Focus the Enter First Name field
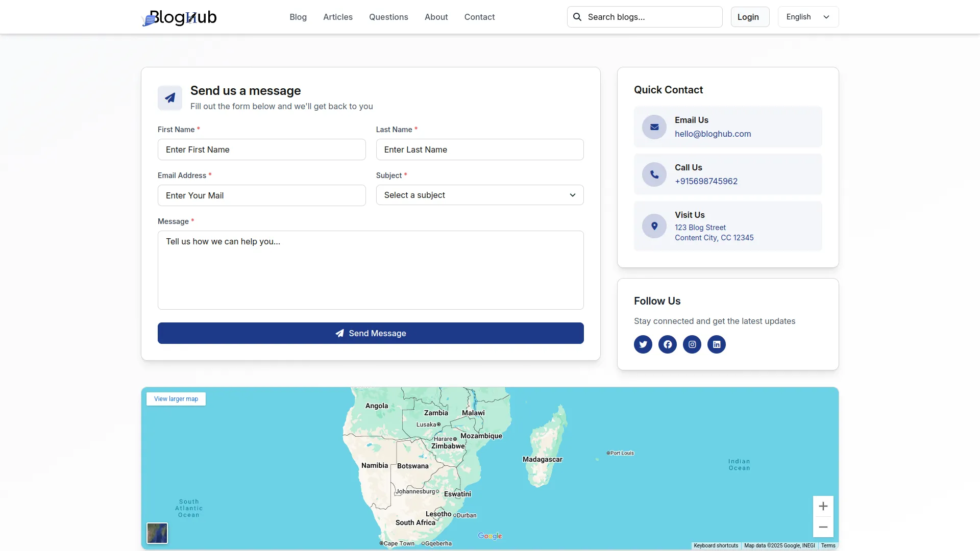This screenshot has height=551, width=980. pyautogui.click(x=261, y=149)
